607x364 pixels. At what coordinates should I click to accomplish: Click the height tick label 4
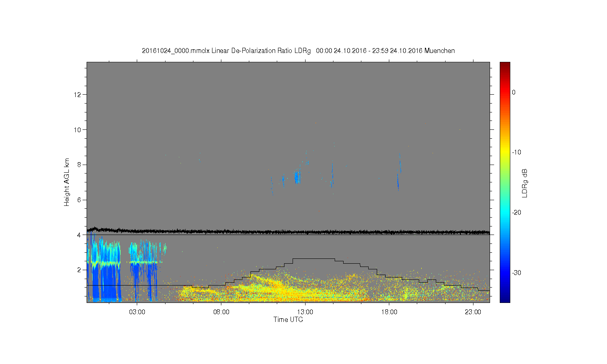79,235
